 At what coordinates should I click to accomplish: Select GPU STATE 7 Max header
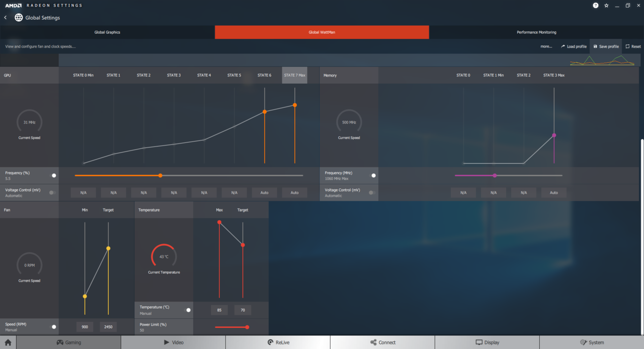[294, 75]
